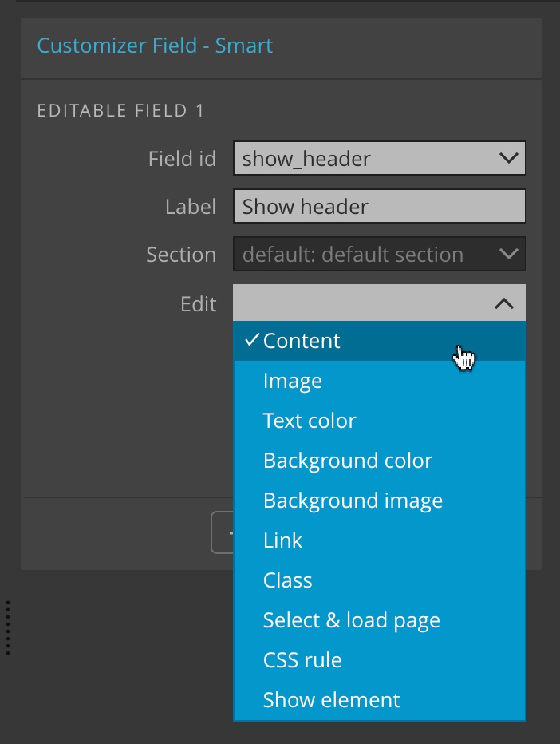Select Image in the Edit list
Screen dimensions: 560x744
(x=380, y=381)
